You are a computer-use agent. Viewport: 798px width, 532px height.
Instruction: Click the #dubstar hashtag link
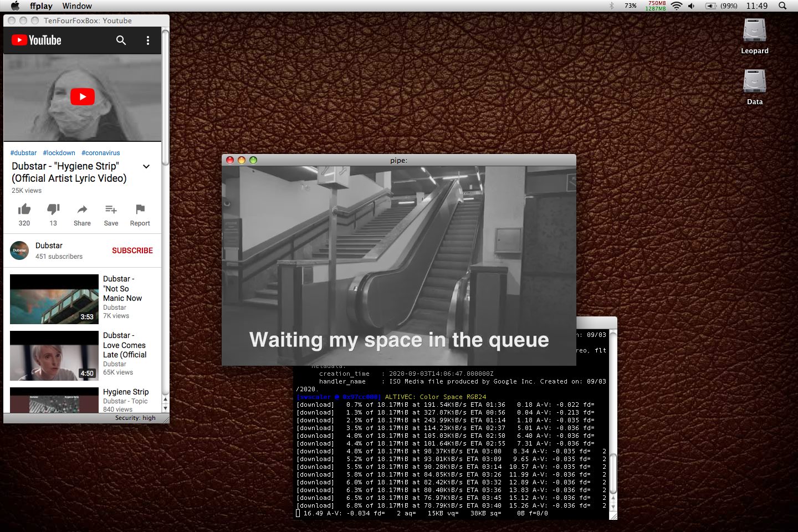tap(23, 153)
